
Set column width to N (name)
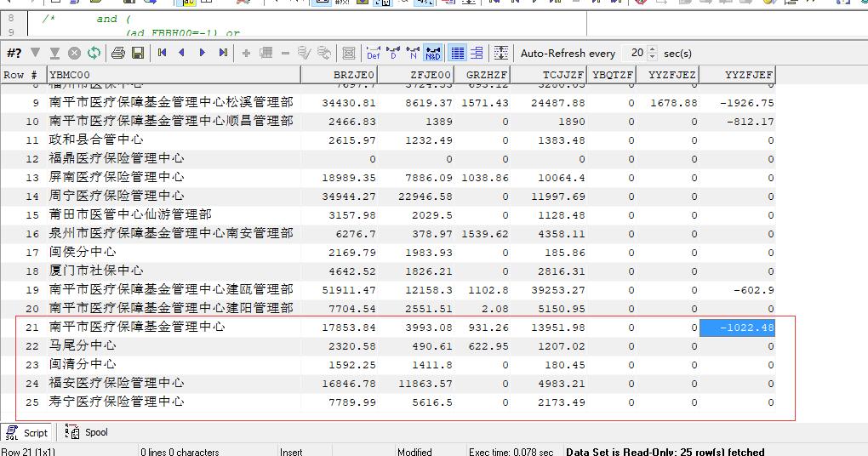pyautogui.click(x=413, y=53)
